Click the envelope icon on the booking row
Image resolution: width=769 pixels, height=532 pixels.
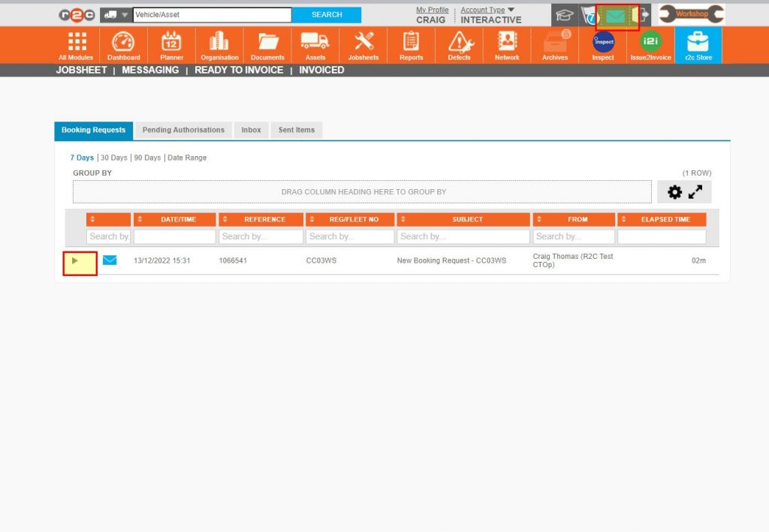click(110, 260)
